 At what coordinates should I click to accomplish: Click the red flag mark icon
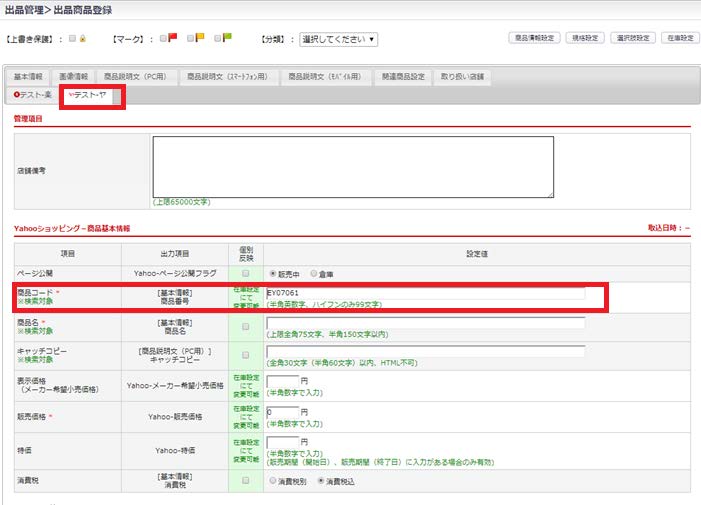tap(172, 39)
